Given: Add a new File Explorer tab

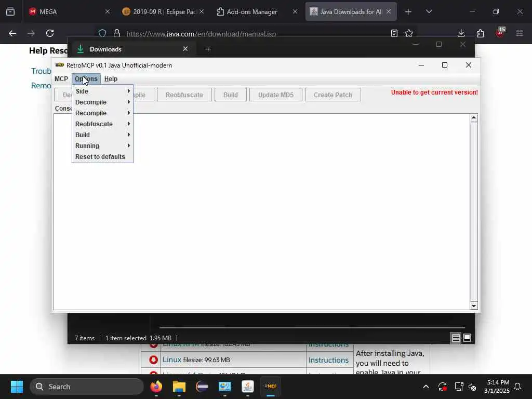Looking at the screenshot, I should (208, 49).
